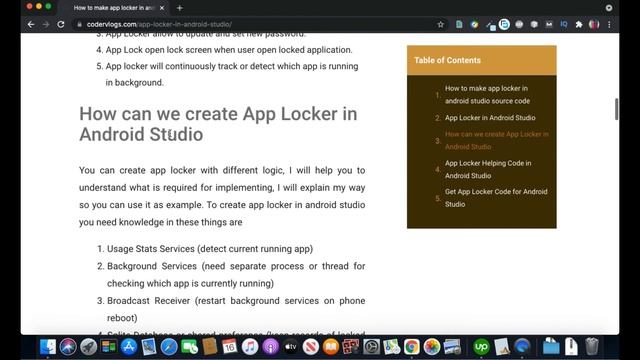640x360 pixels.
Task: Bookmark this page with the star icon
Action: [440, 24]
